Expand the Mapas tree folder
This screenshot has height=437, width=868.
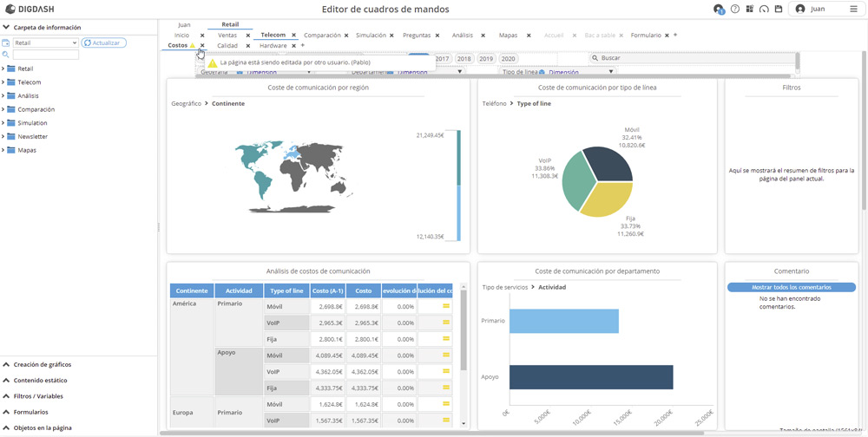(3, 150)
